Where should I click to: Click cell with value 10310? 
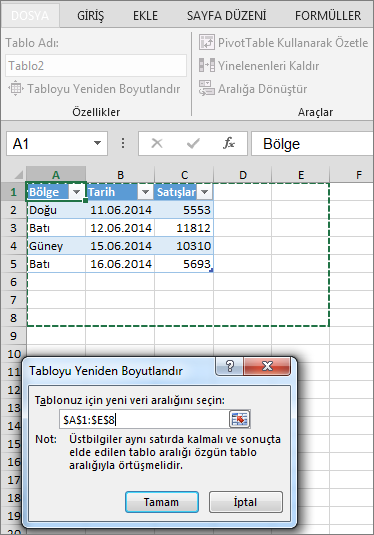[x=184, y=246]
